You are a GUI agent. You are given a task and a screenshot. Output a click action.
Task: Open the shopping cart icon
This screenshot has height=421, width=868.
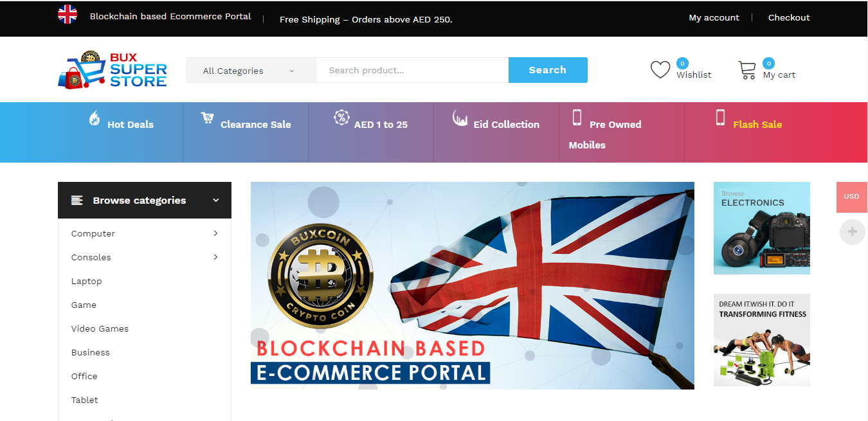747,70
